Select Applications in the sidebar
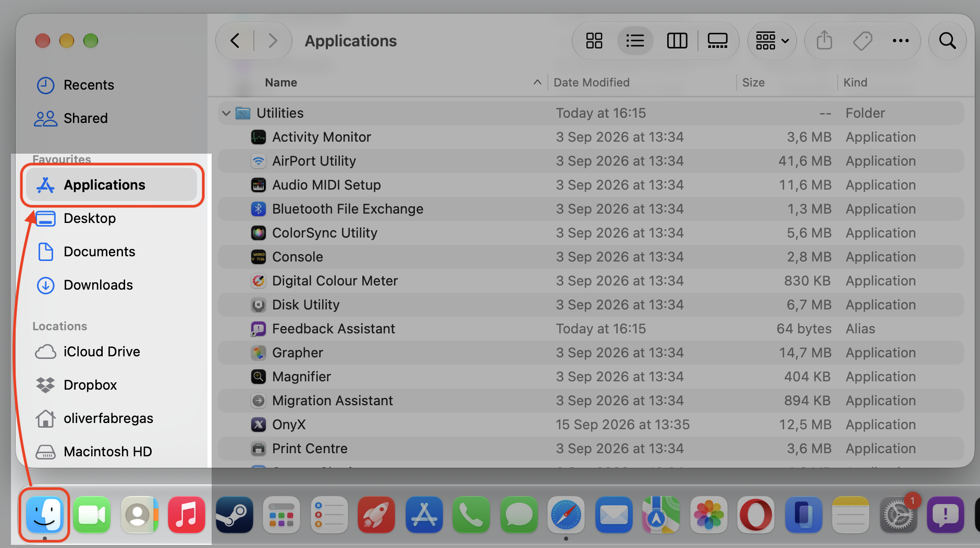The image size is (980, 548). point(112,185)
